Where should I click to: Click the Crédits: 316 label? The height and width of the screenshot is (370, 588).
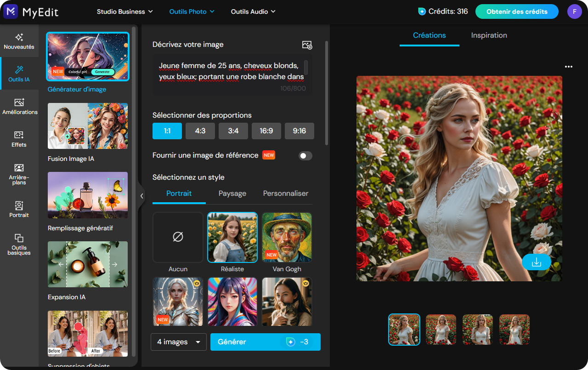[448, 11]
